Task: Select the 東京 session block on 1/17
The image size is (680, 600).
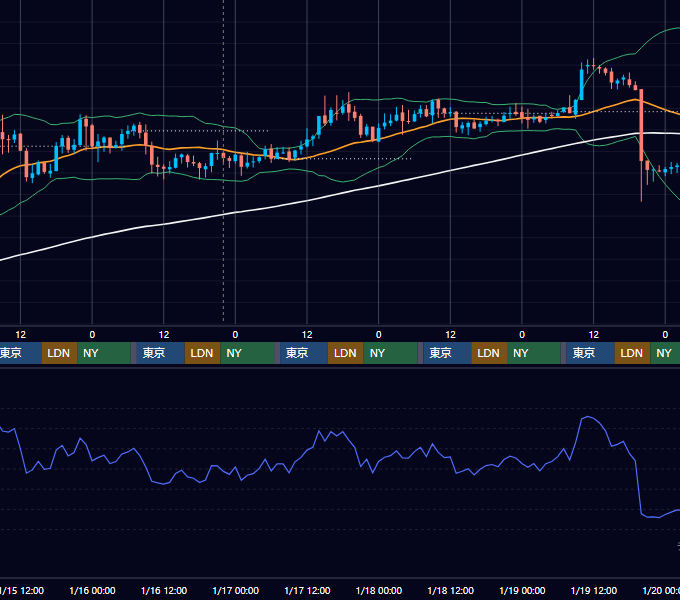Action: pyautogui.click(x=304, y=353)
